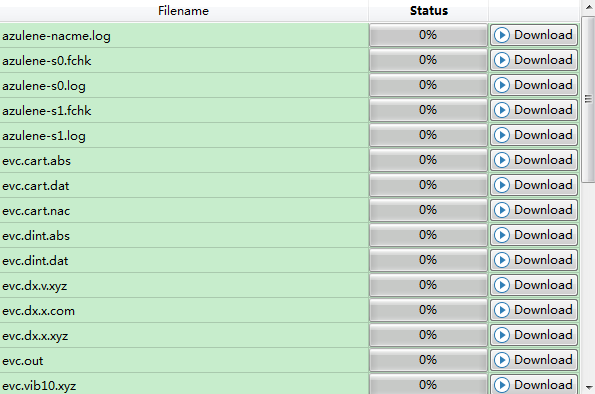The image size is (595, 394).
Task: Click the play icon for azulene-nacme.log
Action: (x=502, y=35)
